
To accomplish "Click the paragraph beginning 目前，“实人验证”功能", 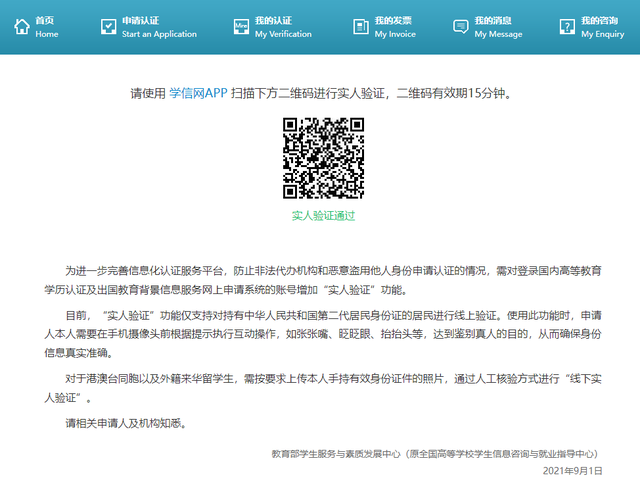I will (323, 334).
